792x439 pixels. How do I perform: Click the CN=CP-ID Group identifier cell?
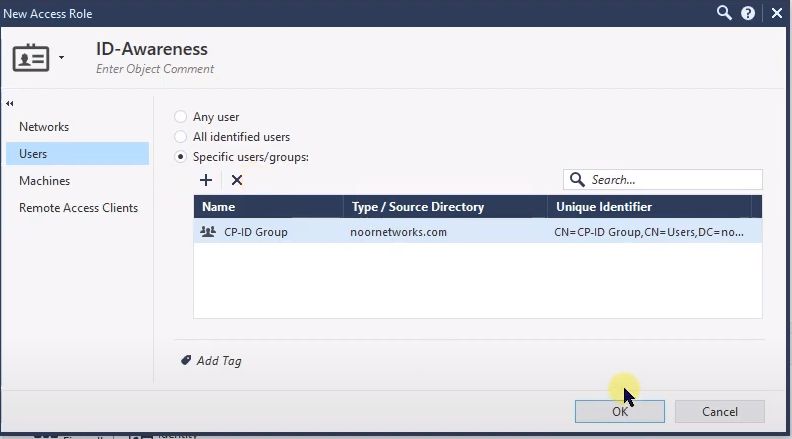coord(649,232)
